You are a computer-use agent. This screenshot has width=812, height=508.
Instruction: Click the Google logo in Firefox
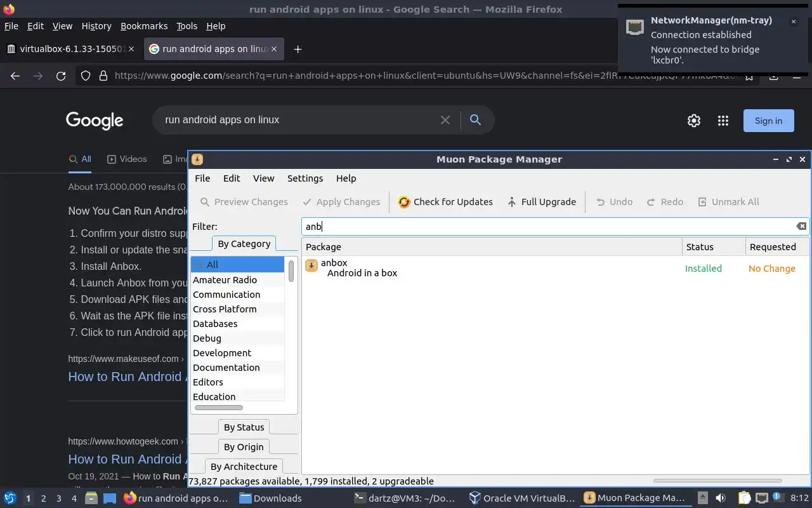pos(95,121)
